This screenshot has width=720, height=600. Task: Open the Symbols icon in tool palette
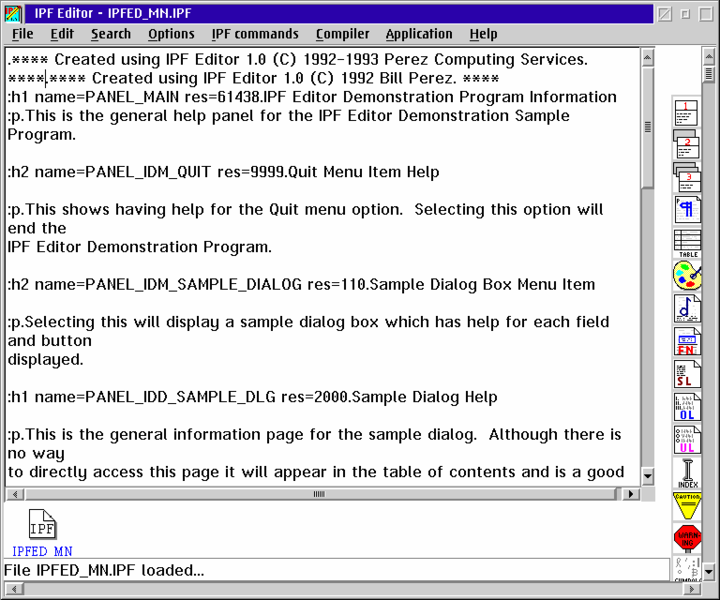pos(687,569)
